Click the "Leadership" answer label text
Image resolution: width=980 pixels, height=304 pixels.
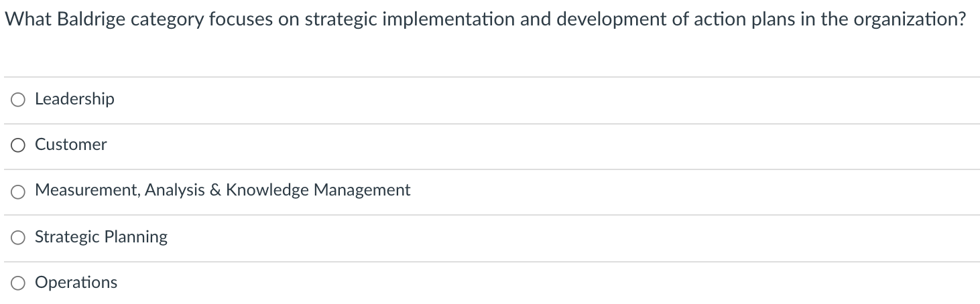74,99
